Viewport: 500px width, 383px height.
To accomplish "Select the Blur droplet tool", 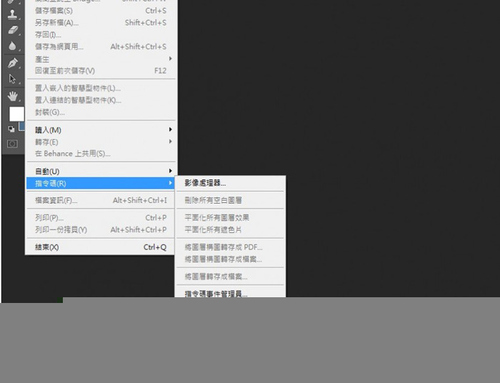I will coord(12,46).
